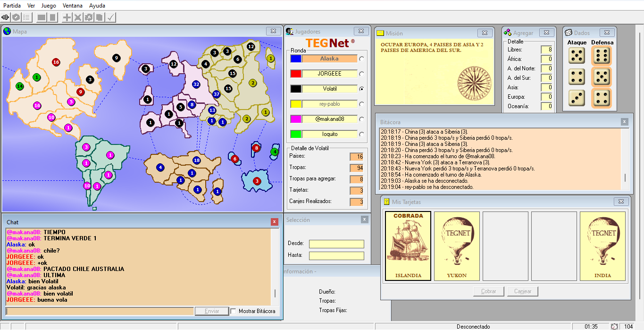Select the blue 18-troop country in Africa
644x330 pixels.
pos(197,161)
